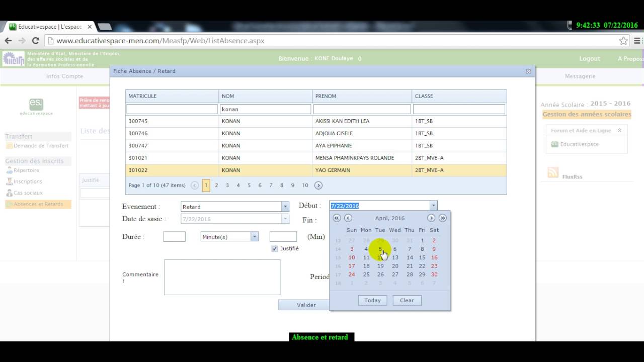Viewport: 644px width, 362px height.
Task: Click the PRENOM filter field
Action: [362, 109]
